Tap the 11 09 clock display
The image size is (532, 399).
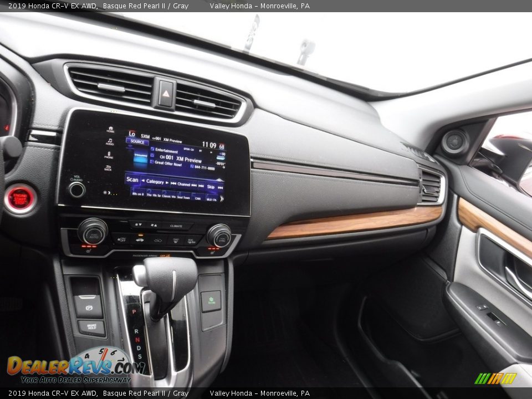209,145
